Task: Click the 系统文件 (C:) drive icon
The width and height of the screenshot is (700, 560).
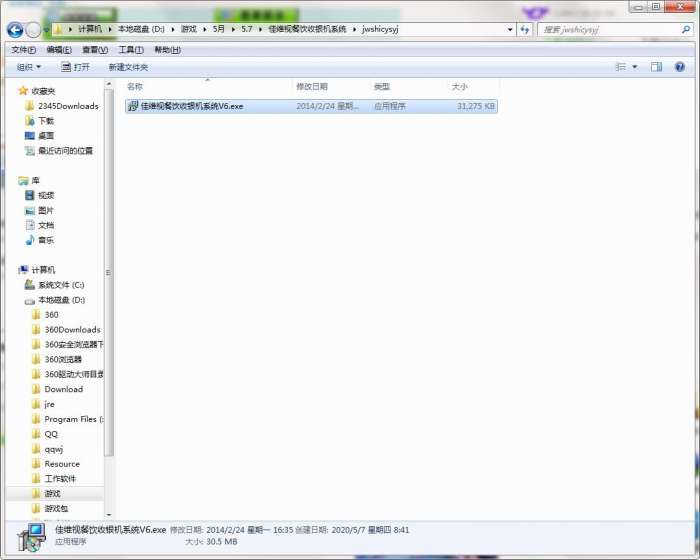Action: click(29, 284)
